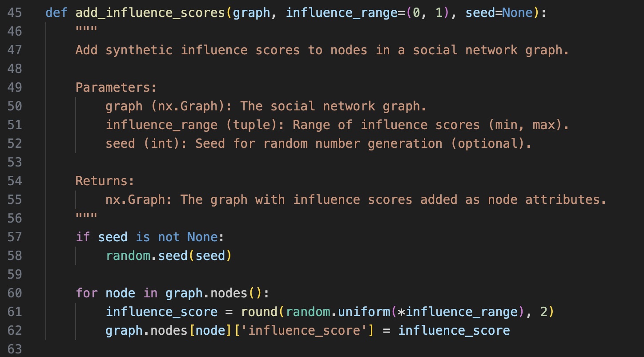Click the 'Returns:' heading in docstring
This screenshot has height=357, width=644.
pyautogui.click(x=105, y=181)
